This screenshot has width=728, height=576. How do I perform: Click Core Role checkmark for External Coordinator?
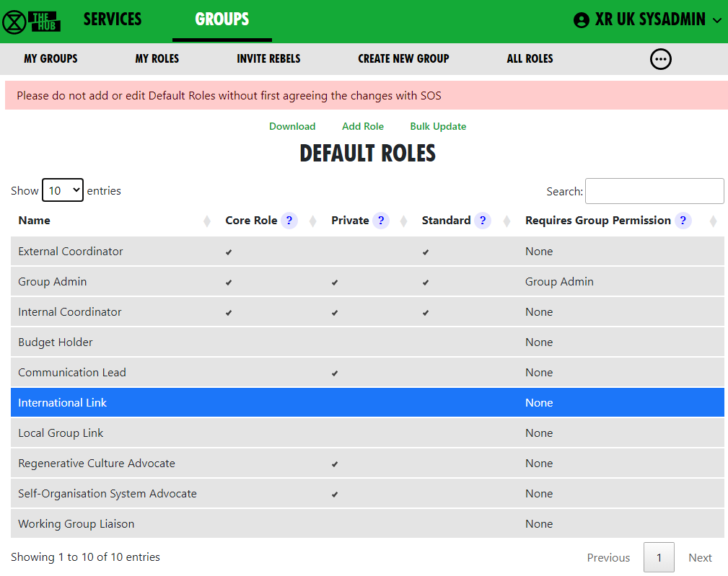(x=229, y=252)
